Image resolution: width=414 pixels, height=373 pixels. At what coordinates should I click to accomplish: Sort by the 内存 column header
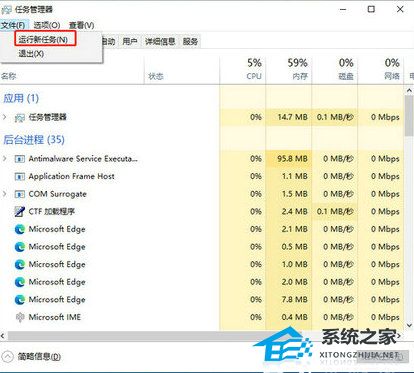click(297, 69)
